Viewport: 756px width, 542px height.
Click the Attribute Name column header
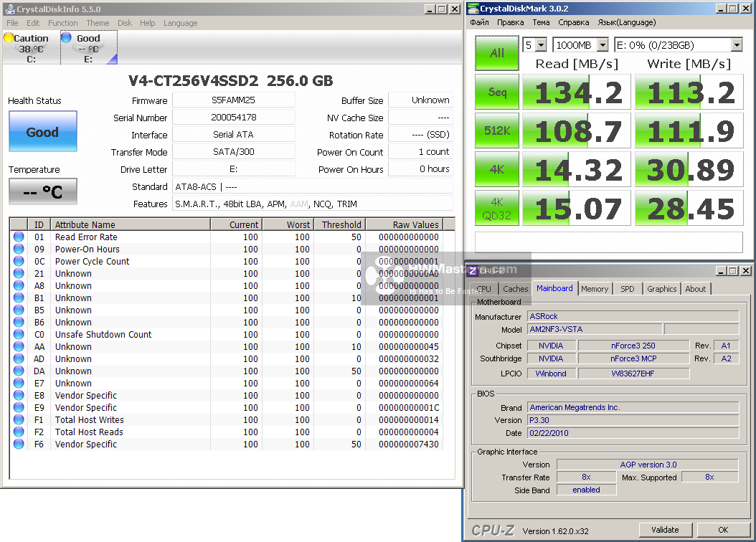[130, 224]
